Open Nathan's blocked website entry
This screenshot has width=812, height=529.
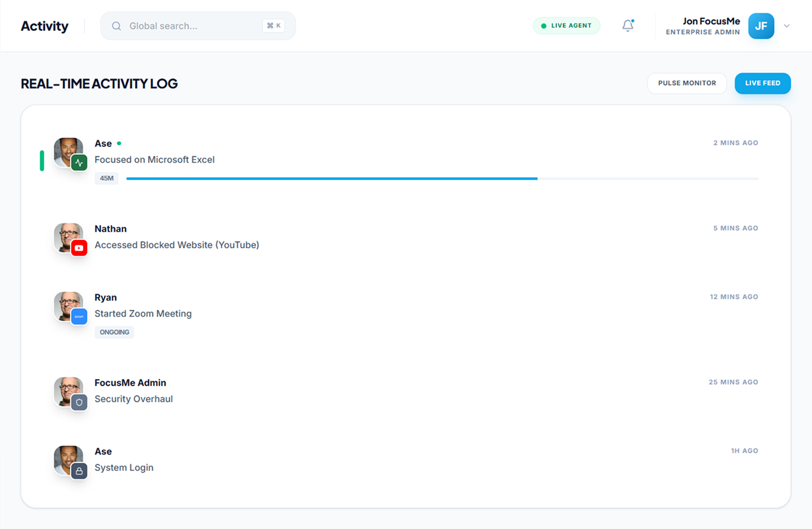click(176, 245)
